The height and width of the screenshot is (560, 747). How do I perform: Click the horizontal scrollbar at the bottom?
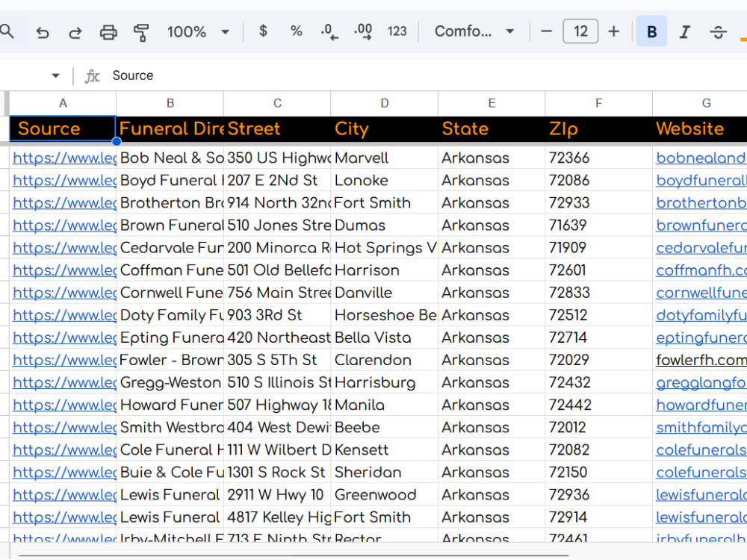click(294, 556)
